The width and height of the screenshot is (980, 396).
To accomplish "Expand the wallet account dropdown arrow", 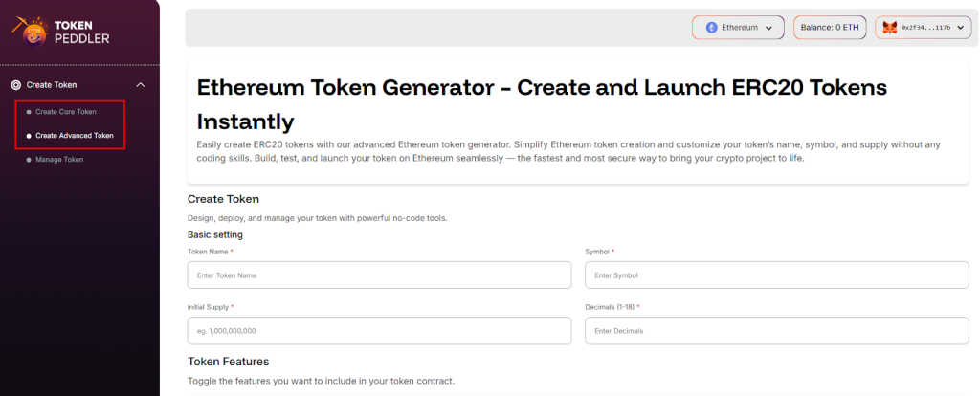I will click(961, 28).
